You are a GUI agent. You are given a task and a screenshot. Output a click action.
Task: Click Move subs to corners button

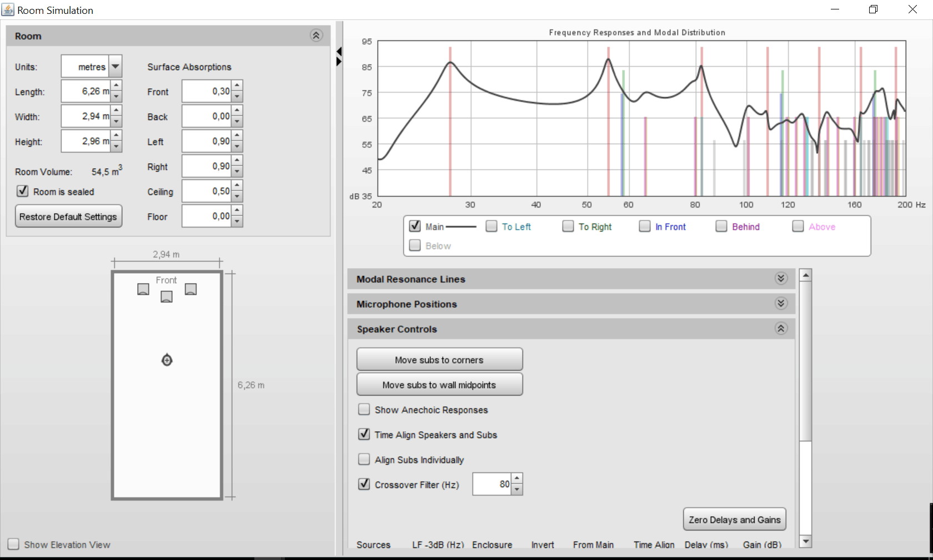(439, 360)
